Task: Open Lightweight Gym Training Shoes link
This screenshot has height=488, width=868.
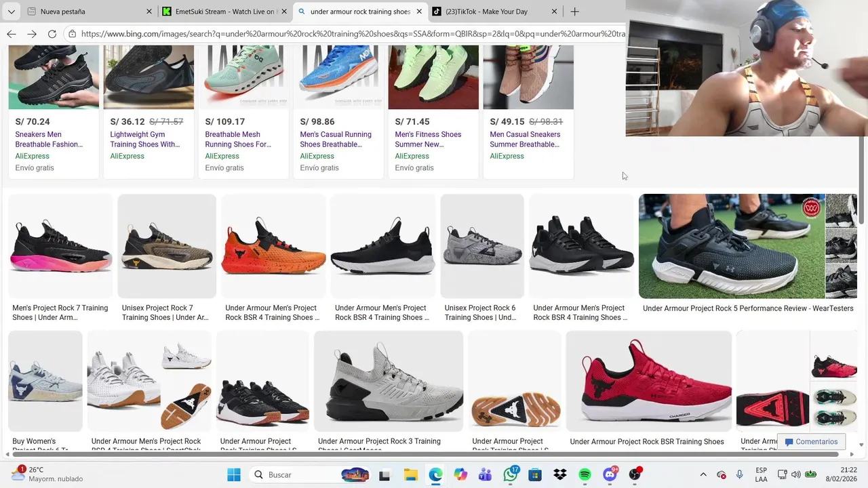Action: (144, 139)
